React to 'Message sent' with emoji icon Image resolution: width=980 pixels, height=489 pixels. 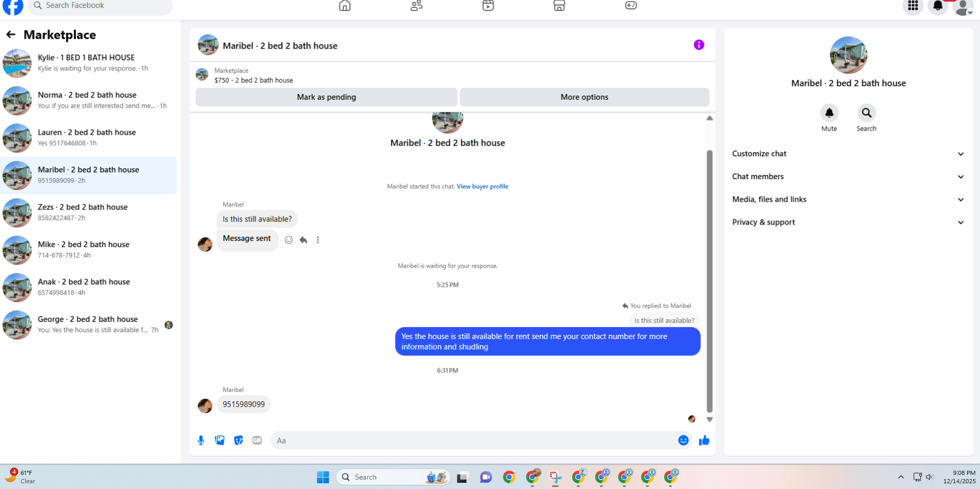[289, 240]
